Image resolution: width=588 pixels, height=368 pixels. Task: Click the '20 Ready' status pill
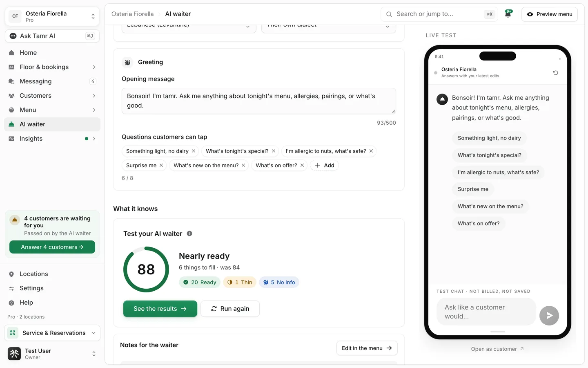click(x=200, y=283)
